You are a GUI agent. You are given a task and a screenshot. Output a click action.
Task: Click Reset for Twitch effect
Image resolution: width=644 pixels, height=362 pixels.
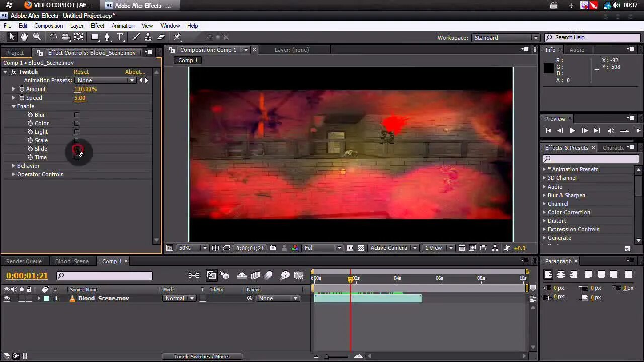(x=81, y=72)
